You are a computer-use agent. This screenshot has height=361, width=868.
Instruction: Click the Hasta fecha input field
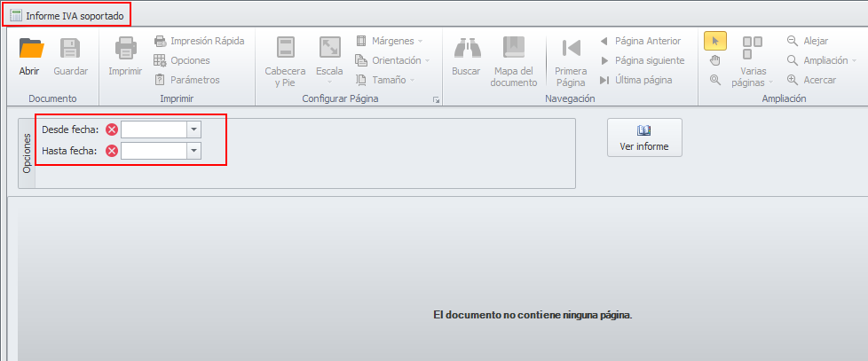point(154,151)
